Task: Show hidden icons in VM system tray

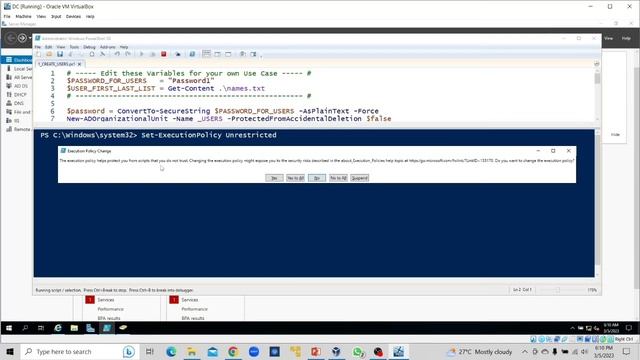Action: (x=572, y=328)
